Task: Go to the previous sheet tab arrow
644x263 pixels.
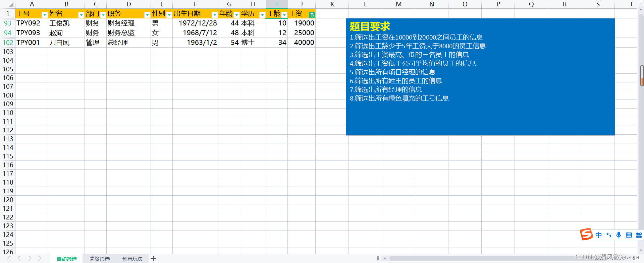Action: tap(19, 258)
